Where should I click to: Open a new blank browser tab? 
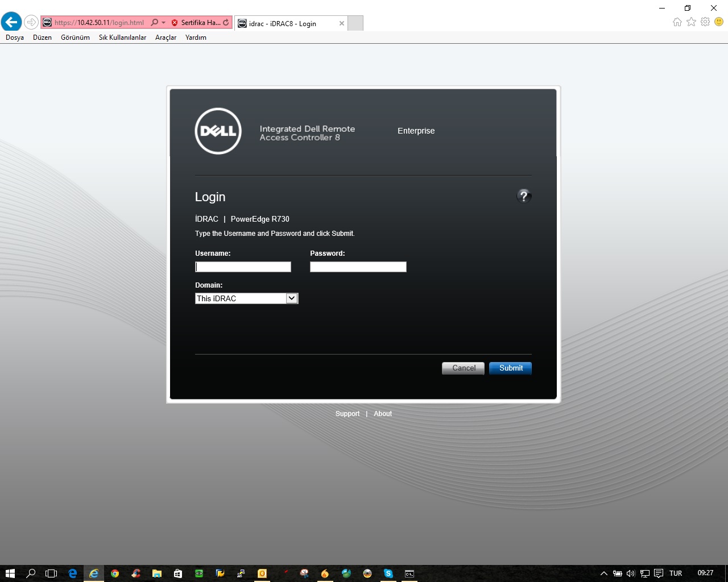355,23
